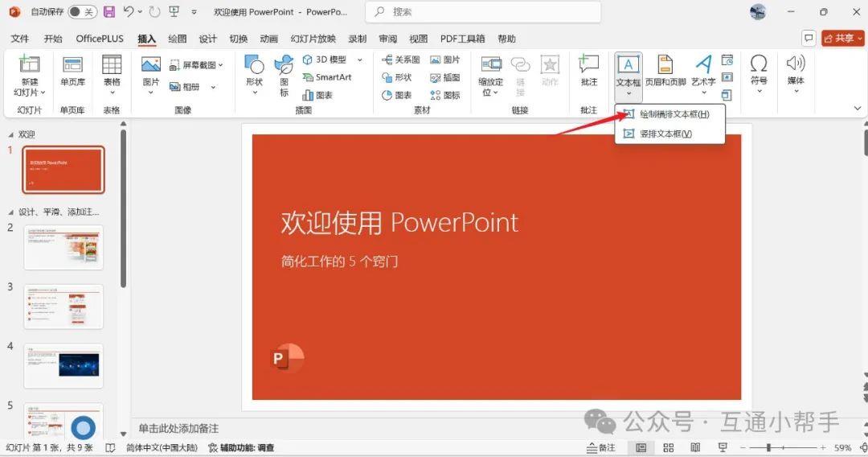Image resolution: width=868 pixels, height=457 pixels.
Task: Click the 图标 icons button with duck
Action: pyautogui.click(x=284, y=76)
